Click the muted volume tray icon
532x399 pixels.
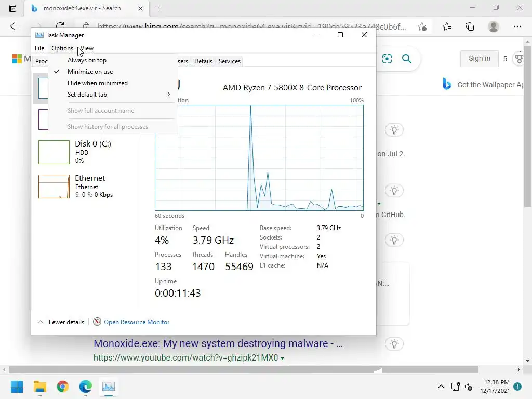pyautogui.click(x=469, y=387)
